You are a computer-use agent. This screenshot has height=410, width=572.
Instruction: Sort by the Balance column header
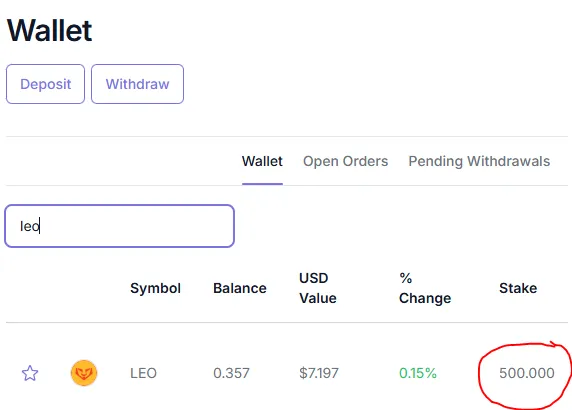[240, 288]
